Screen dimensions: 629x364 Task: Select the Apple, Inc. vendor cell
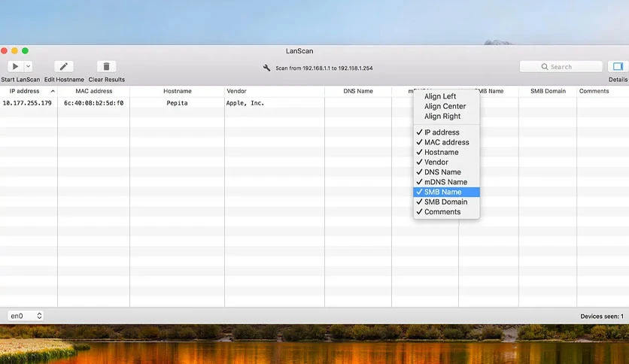(245, 103)
